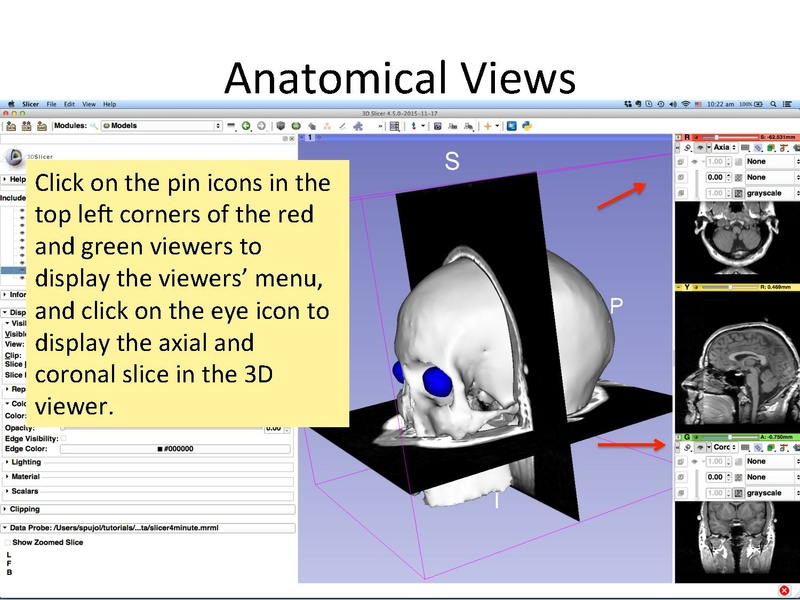Open the Axial orientation dropdown in red viewer
Viewport: 800px width, 600px height.
coord(723,147)
